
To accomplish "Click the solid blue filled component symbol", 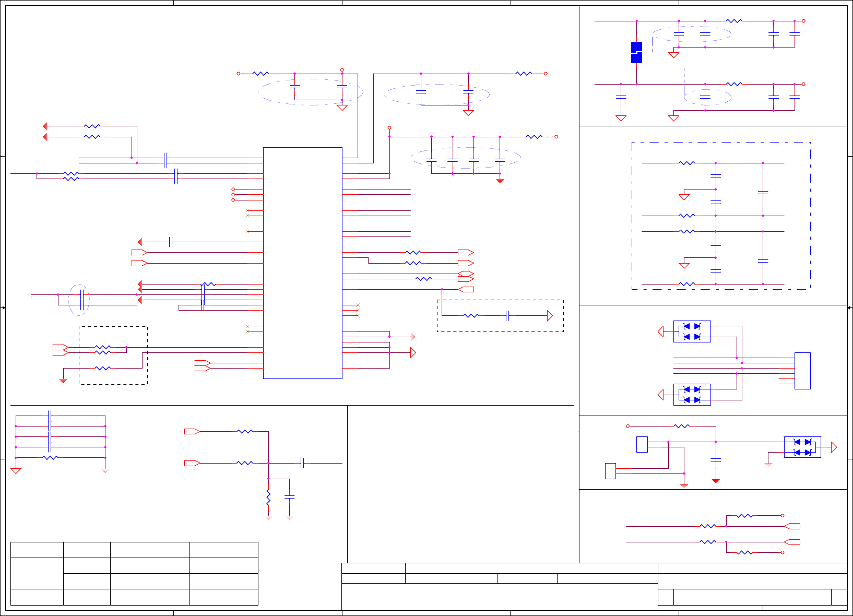I will pos(636,52).
